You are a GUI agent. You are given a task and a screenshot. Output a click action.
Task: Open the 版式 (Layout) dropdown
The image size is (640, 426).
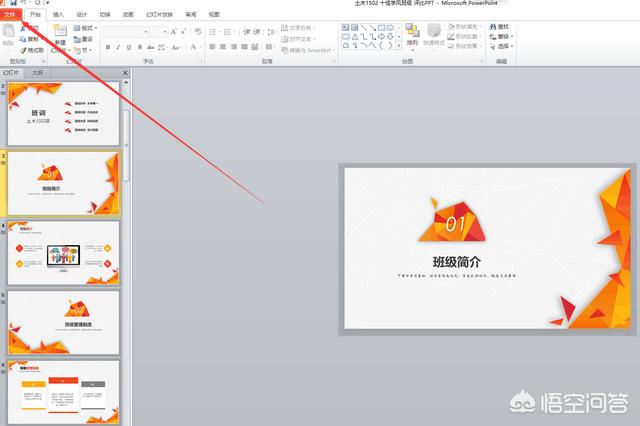pyautogui.click(x=88, y=29)
